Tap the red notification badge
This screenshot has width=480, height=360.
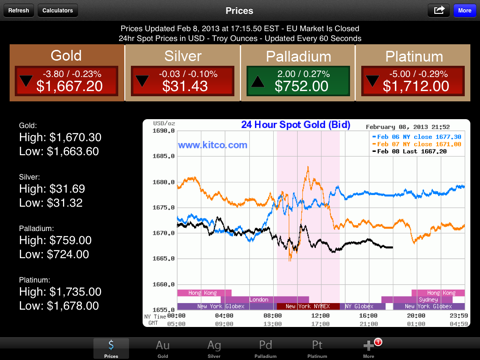pos(378,342)
